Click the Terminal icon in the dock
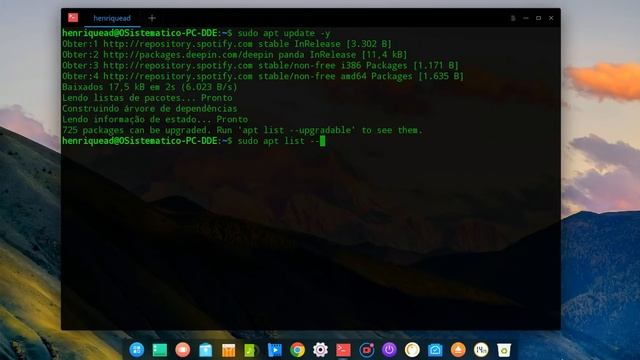640x360 pixels. pos(343,350)
